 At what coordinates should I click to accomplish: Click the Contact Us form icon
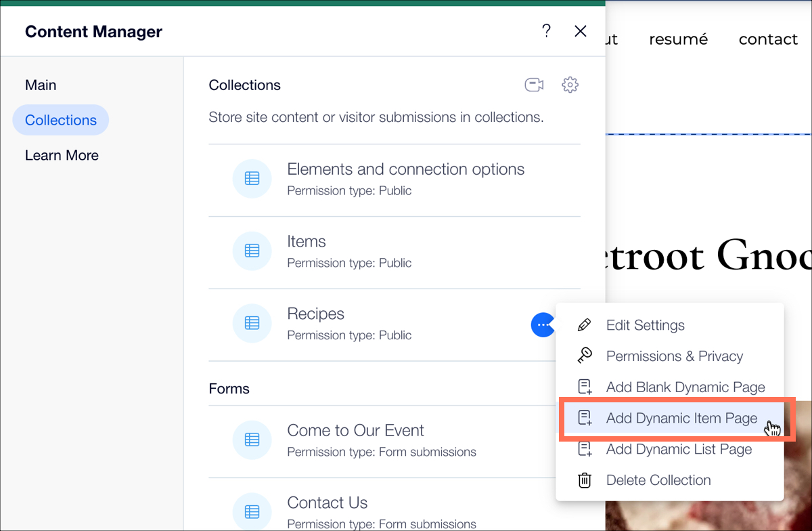pyautogui.click(x=252, y=511)
